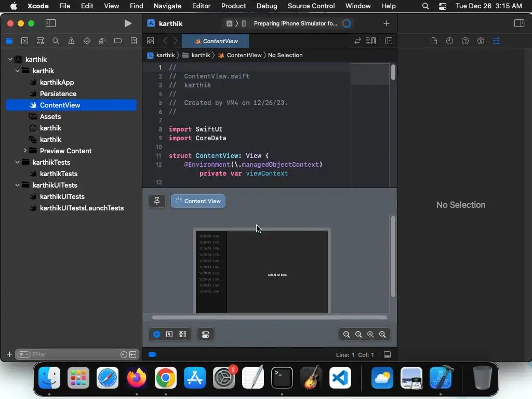The height and width of the screenshot is (399, 532).
Task: Switch to Live preview mode
Action: tap(156, 334)
